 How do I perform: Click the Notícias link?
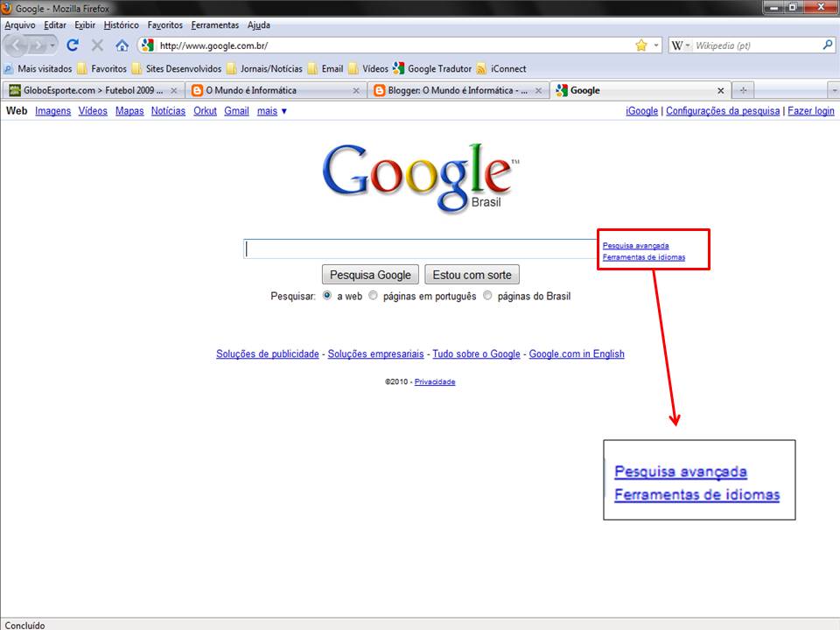(168, 111)
